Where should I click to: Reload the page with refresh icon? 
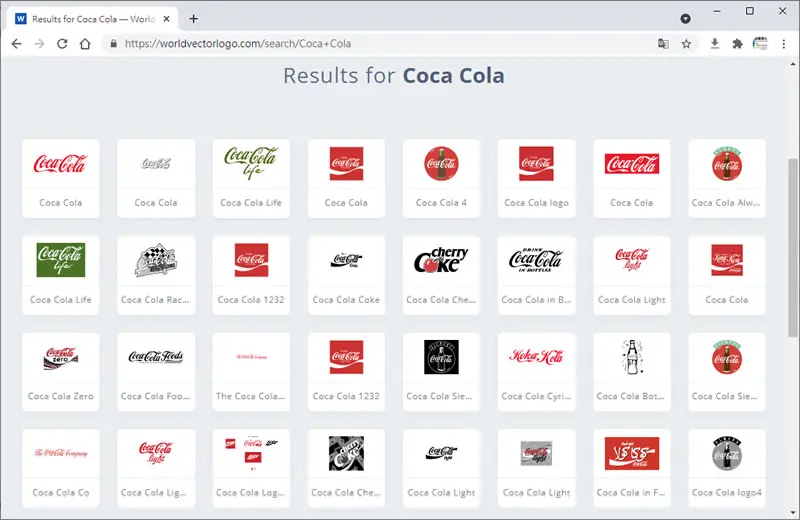[62, 44]
